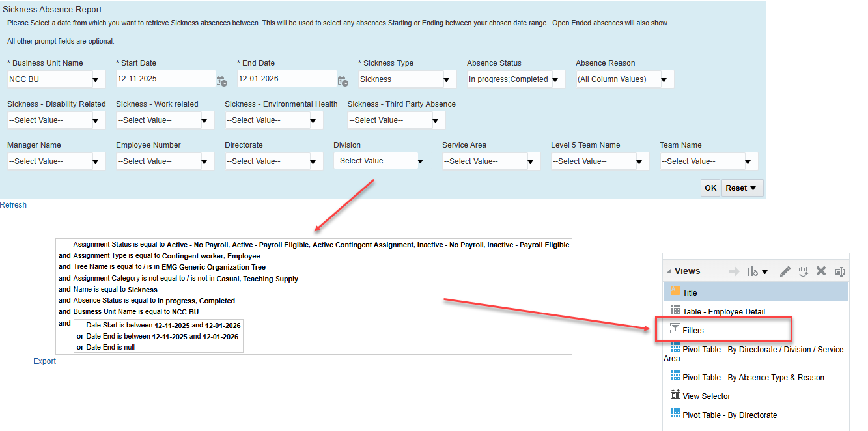Click icon of Pivot Table - By Directorate / Division
The height and width of the screenshot is (431, 868).
pyautogui.click(x=675, y=348)
